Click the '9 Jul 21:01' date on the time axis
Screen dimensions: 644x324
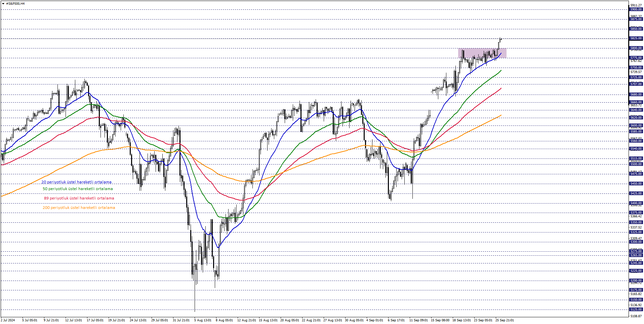coord(51,320)
